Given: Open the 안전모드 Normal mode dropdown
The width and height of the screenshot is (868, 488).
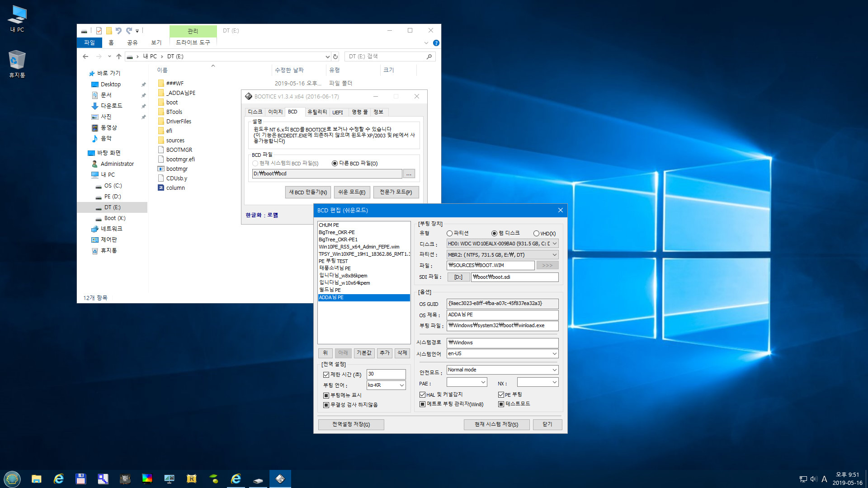Looking at the screenshot, I should (502, 370).
